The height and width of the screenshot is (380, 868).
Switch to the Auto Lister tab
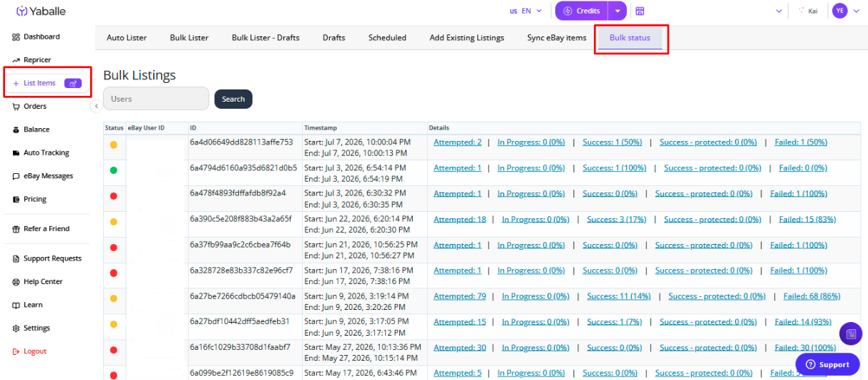pyautogui.click(x=125, y=38)
